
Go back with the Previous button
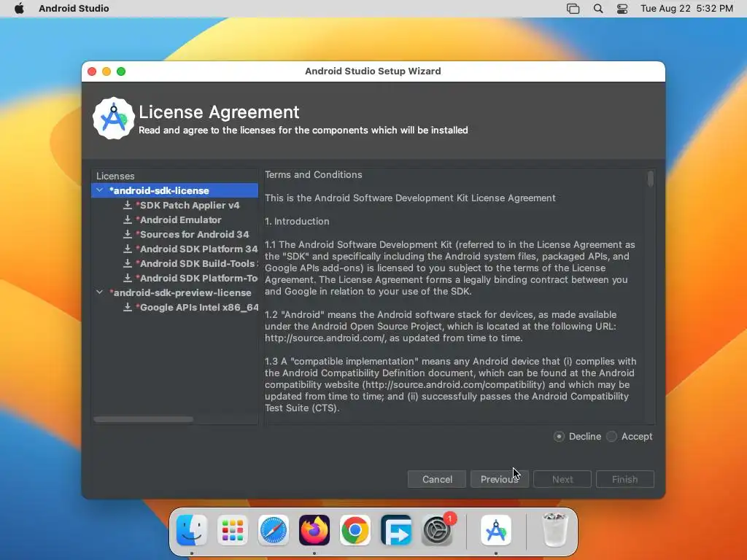pyautogui.click(x=499, y=479)
